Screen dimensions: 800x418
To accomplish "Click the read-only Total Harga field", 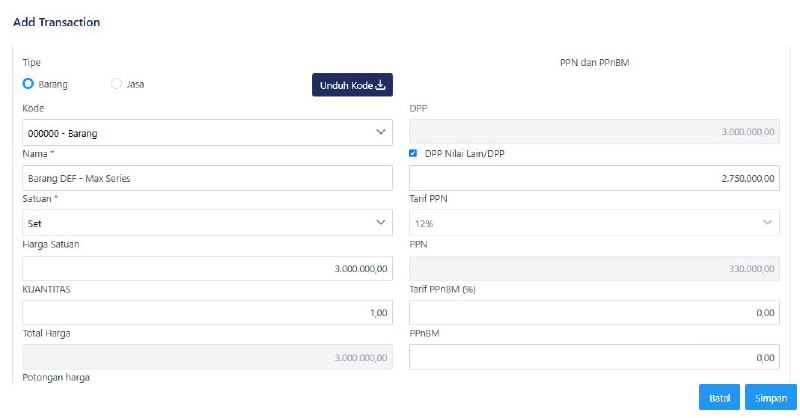I will pyautogui.click(x=206, y=357).
